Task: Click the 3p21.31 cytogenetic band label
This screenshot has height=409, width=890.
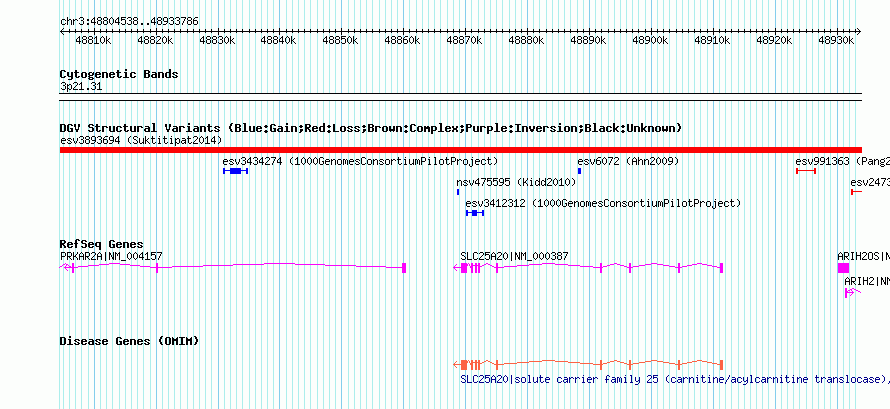Action: coord(81,87)
